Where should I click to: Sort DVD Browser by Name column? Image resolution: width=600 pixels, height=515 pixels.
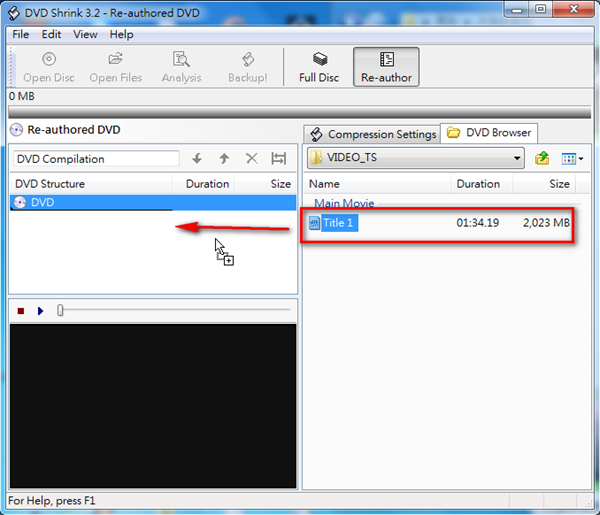click(377, 184)
